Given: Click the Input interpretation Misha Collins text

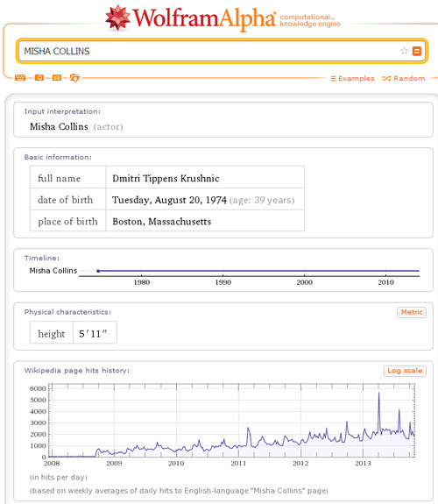Looking at the screenshot, I should [x=59, y=126].
